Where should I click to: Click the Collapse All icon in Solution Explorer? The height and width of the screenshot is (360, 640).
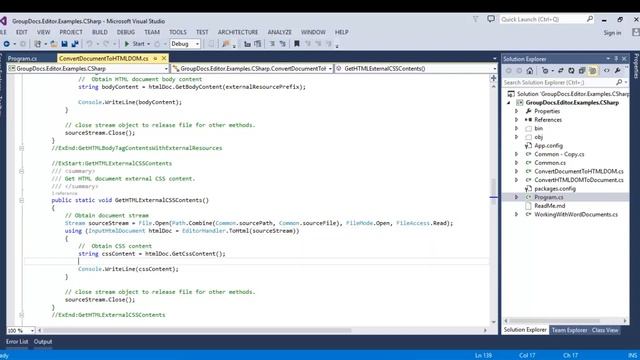[x=582, y=71]
